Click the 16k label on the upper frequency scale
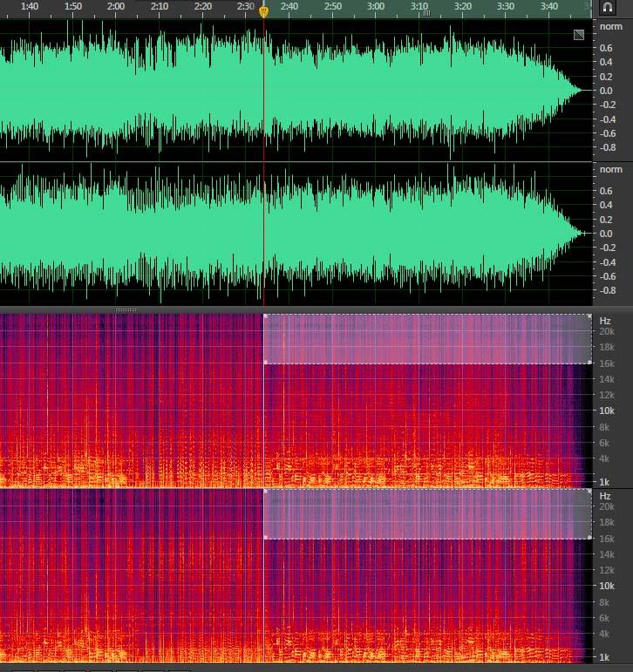 click(x=607, y=363)
